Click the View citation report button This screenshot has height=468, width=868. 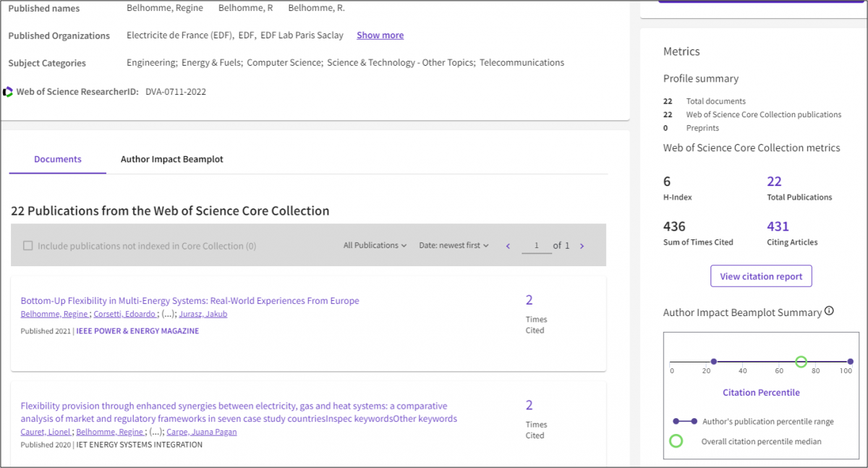pos(762,276)
